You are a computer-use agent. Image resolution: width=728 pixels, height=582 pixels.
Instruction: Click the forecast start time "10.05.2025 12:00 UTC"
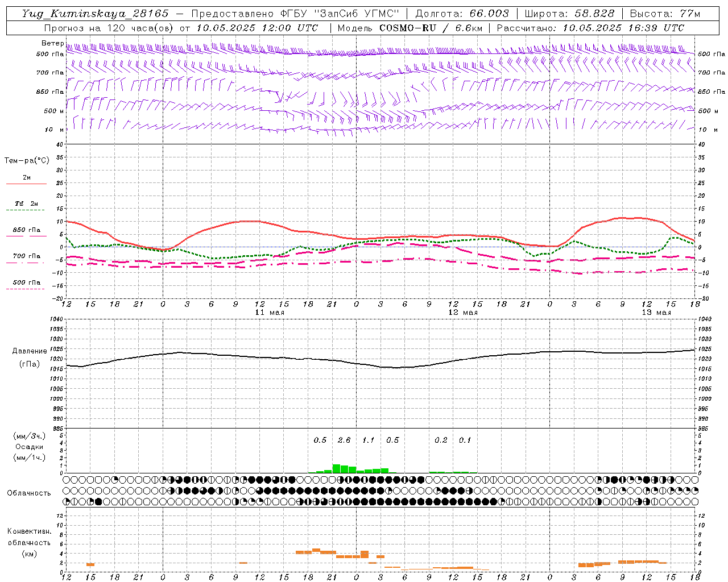pyautogui.click(x=257, y=28)
